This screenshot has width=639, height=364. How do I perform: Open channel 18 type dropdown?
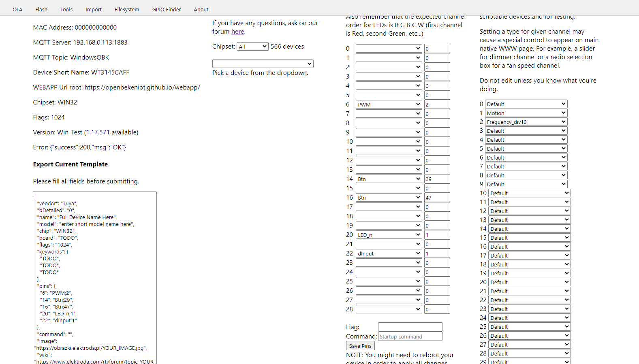click(530, 264)
